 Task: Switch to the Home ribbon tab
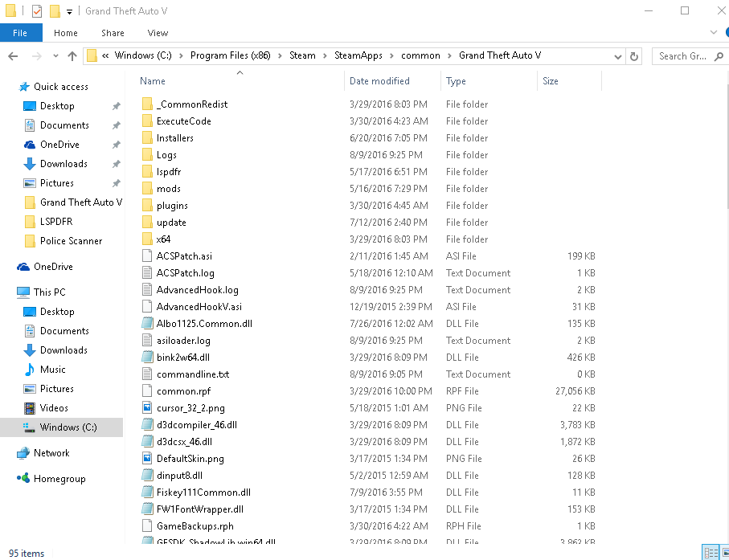click(66, 33)
